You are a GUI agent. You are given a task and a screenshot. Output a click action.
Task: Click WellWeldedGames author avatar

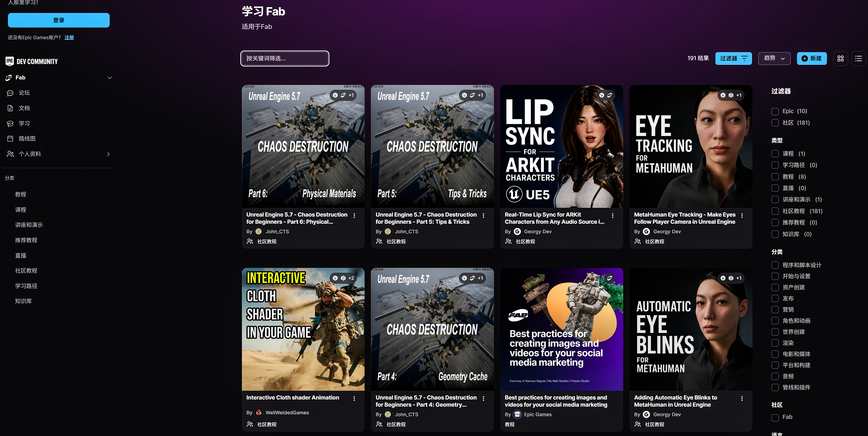pyautogui.click(x=259, y=412)
